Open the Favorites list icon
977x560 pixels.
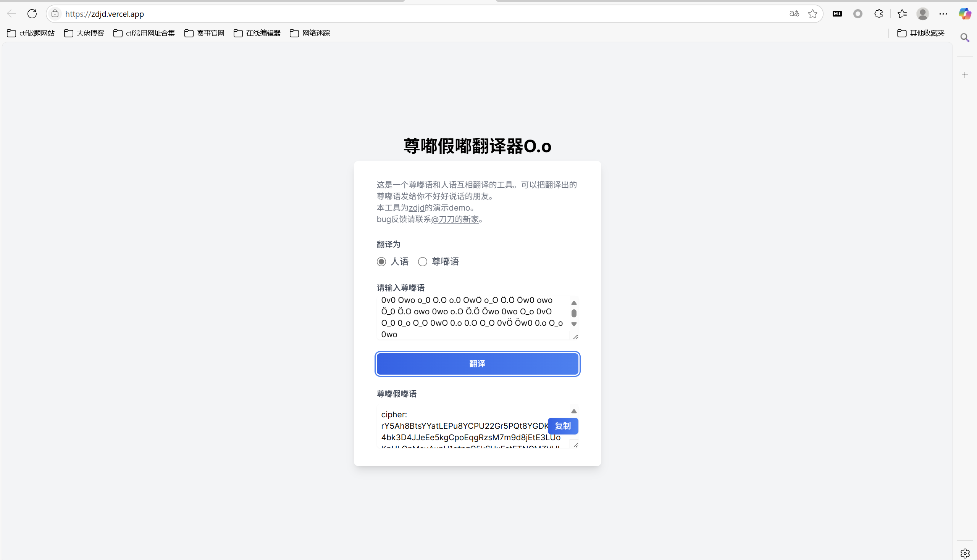pyautogui.click(x=902, y=14)
